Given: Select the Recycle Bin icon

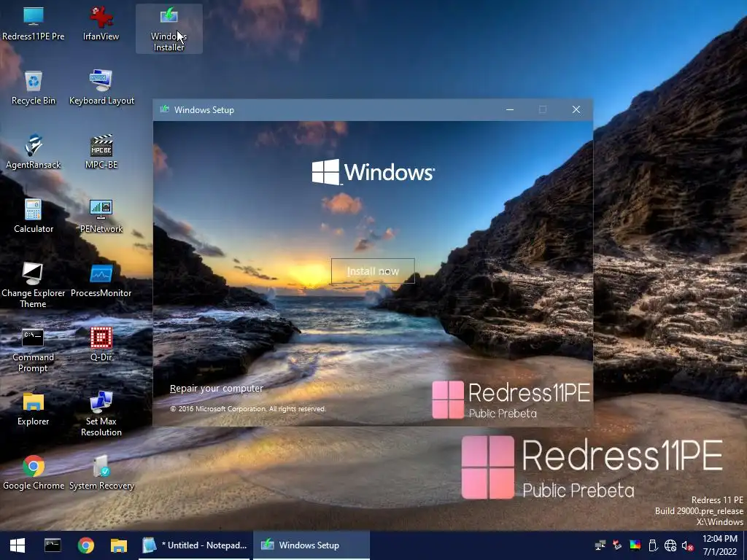Looking at the screenshot, I should [34, 87].
